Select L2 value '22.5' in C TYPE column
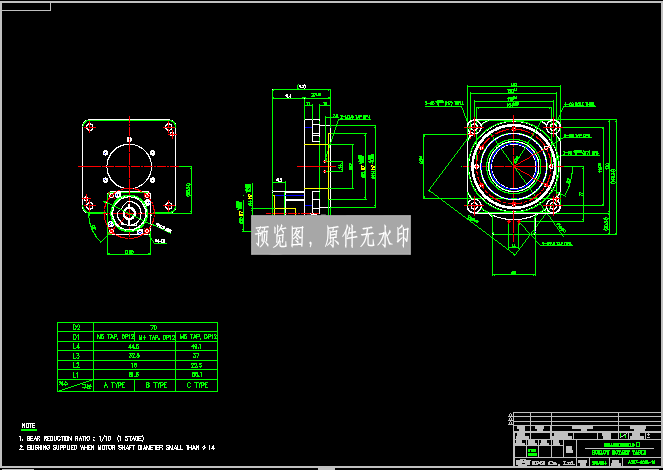663x470 pixels. (196, 365)
